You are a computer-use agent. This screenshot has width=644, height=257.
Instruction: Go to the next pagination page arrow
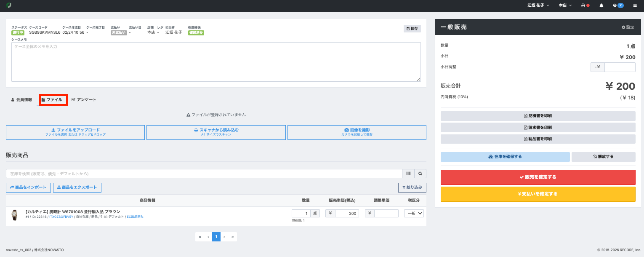click(x=224, y=237)
